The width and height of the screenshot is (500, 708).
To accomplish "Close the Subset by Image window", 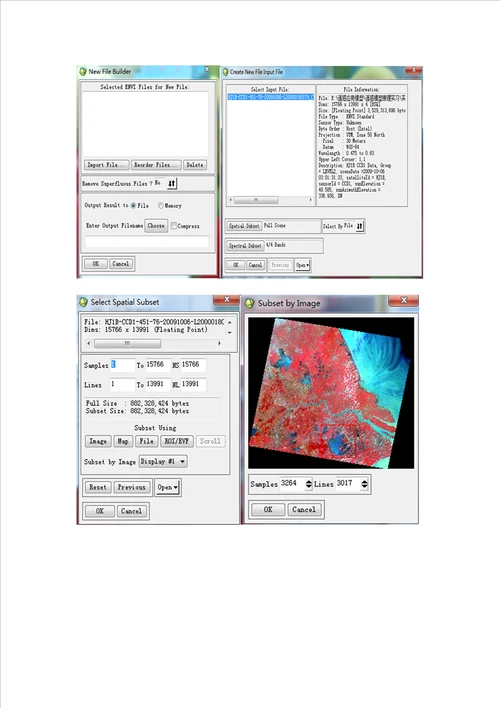I will point(404,300).
